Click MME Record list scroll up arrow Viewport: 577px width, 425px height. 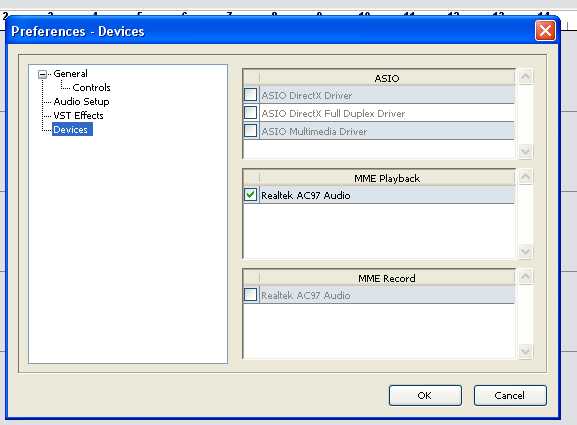point(525,276)
